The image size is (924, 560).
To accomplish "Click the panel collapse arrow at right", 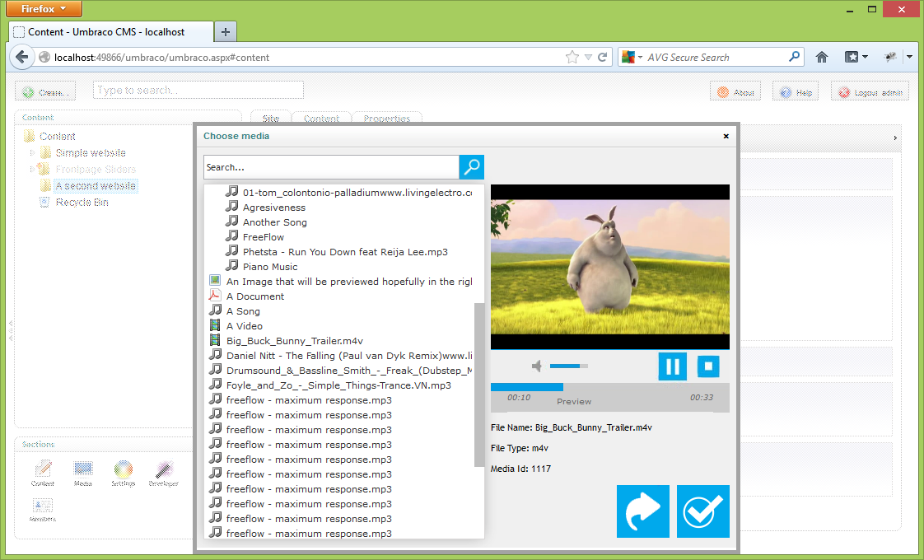I will point(895,138).
